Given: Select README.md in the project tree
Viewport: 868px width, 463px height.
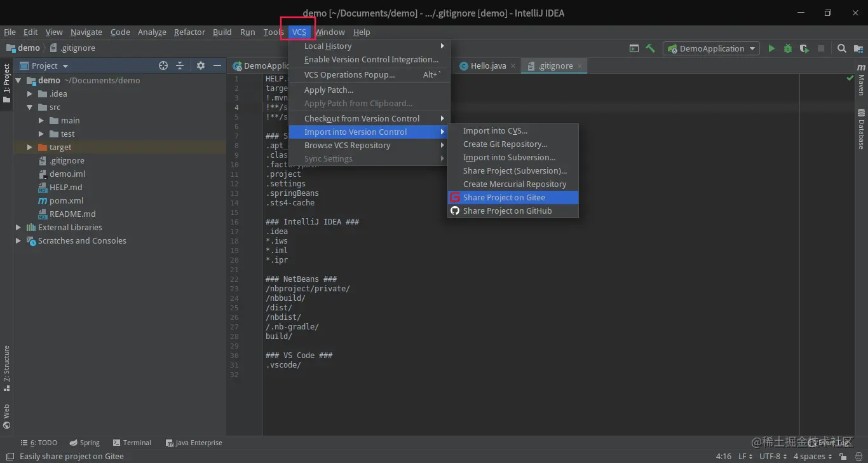Looking at the screenshot, I should pos(72,214).
